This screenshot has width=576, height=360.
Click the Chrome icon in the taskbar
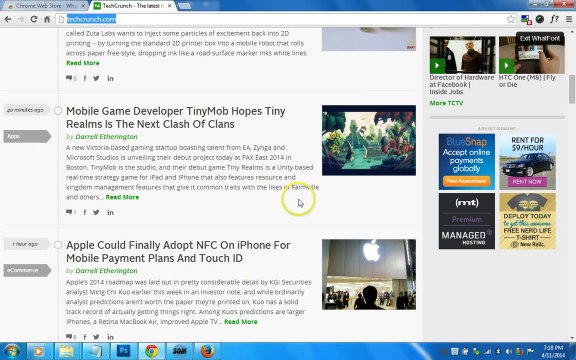coord(151,351)
